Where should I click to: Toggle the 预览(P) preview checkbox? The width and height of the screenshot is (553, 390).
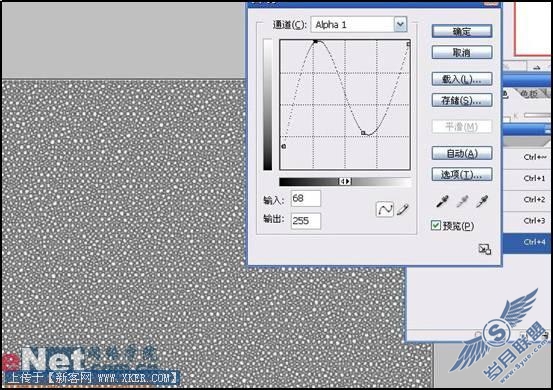(436, 225)
